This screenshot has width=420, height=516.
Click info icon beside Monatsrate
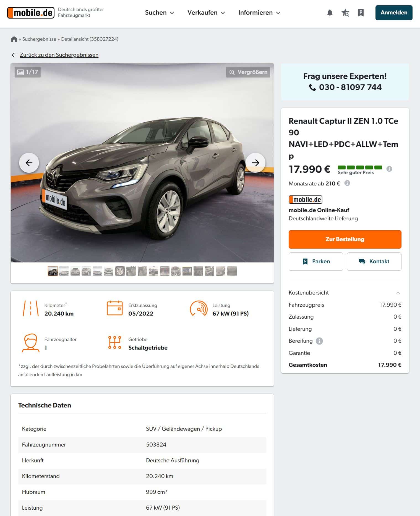coord(347,183)
